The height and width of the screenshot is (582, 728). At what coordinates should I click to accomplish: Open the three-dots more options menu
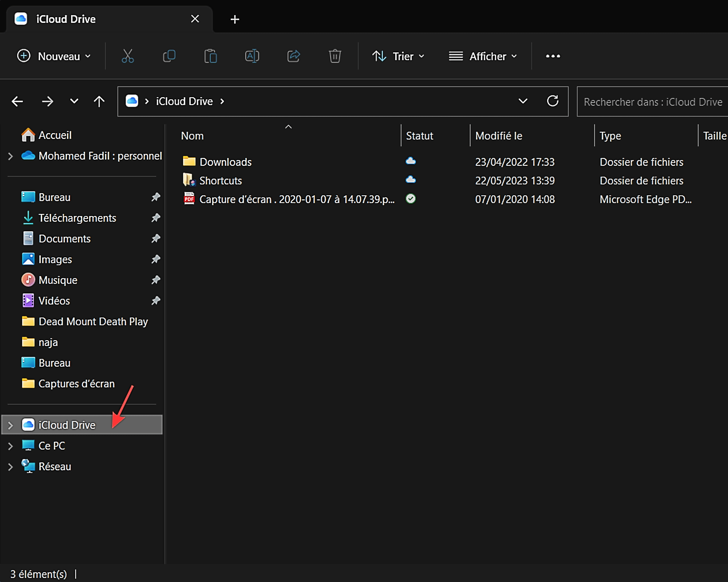[x=553, y=56]
